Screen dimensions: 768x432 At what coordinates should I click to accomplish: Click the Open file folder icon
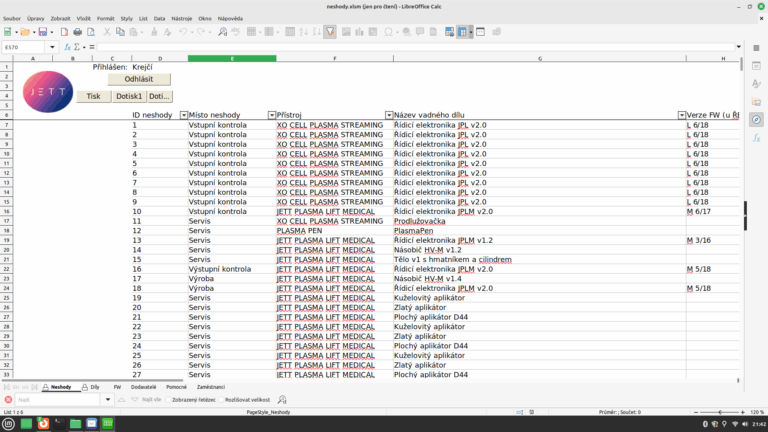coord(25,32)
